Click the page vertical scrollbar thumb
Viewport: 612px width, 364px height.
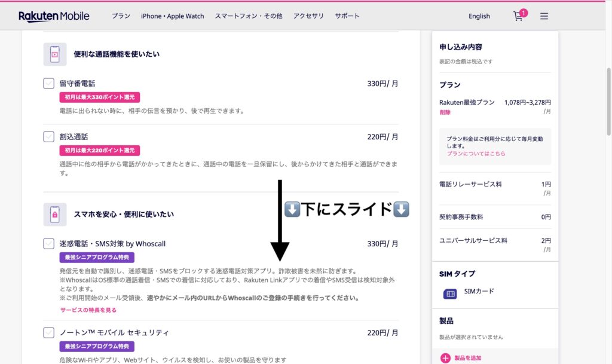608,102
